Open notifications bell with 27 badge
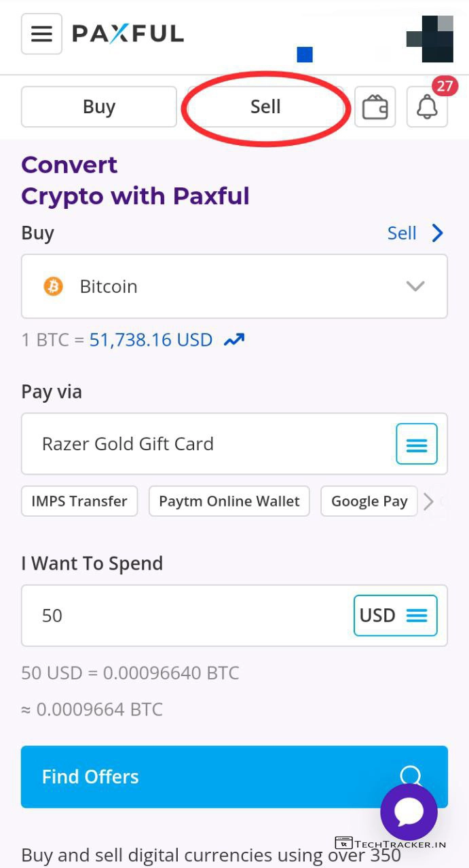Viewport: 469px width, 868px height. coord(427,107)
